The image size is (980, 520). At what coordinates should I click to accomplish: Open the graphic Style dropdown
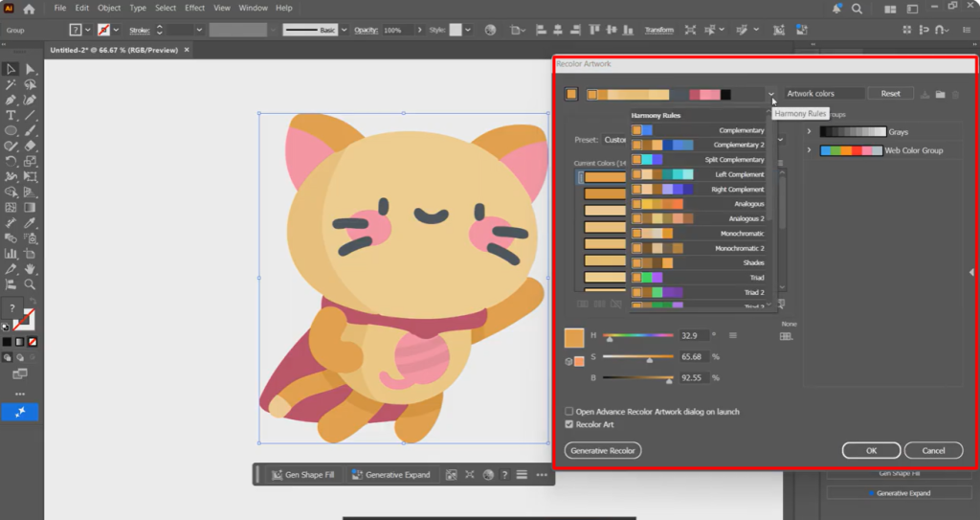point(467,30)
